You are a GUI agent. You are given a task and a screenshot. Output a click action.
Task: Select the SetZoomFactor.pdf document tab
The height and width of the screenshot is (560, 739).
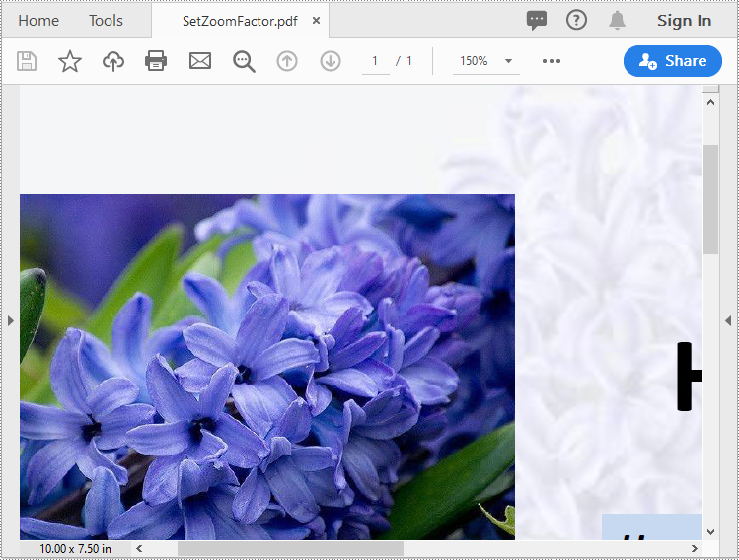[x=240, y=21]
